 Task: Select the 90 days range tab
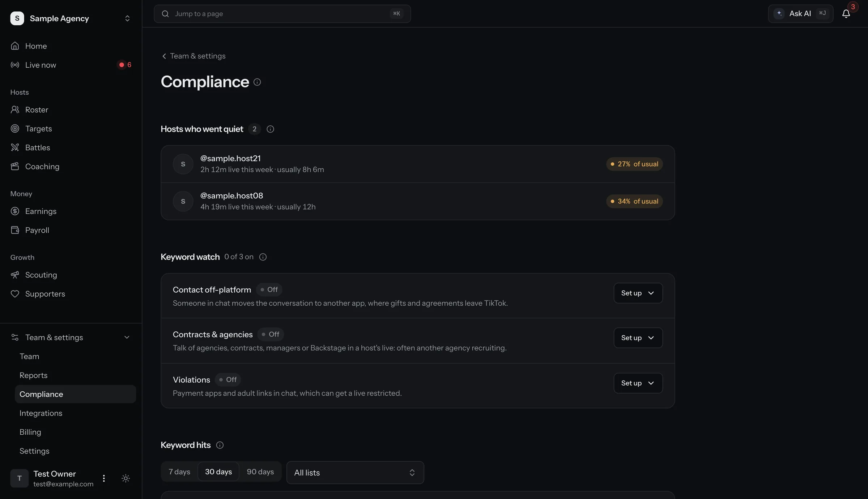260,472
